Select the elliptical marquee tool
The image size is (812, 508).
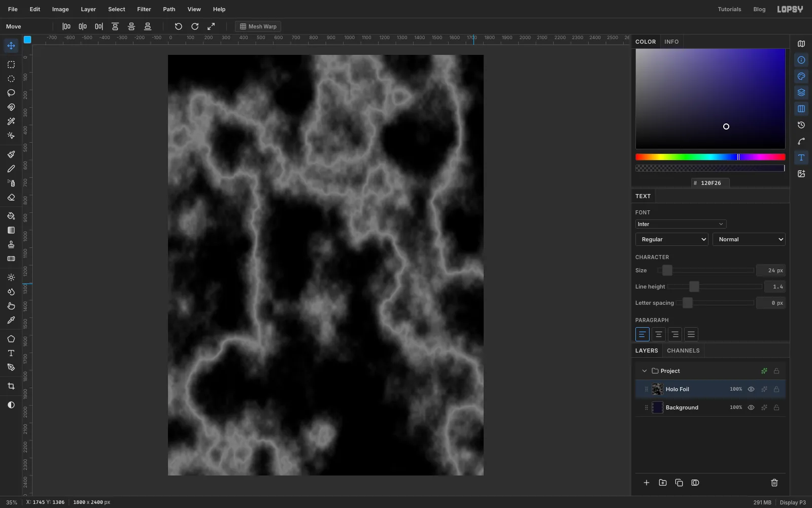[11, 79]
